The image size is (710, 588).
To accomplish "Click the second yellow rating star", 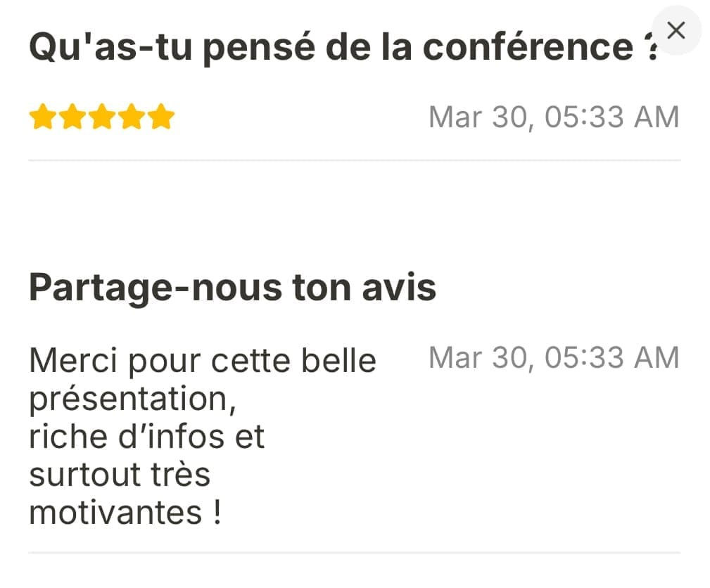I will pyautogui.click(x=72, y=117).
